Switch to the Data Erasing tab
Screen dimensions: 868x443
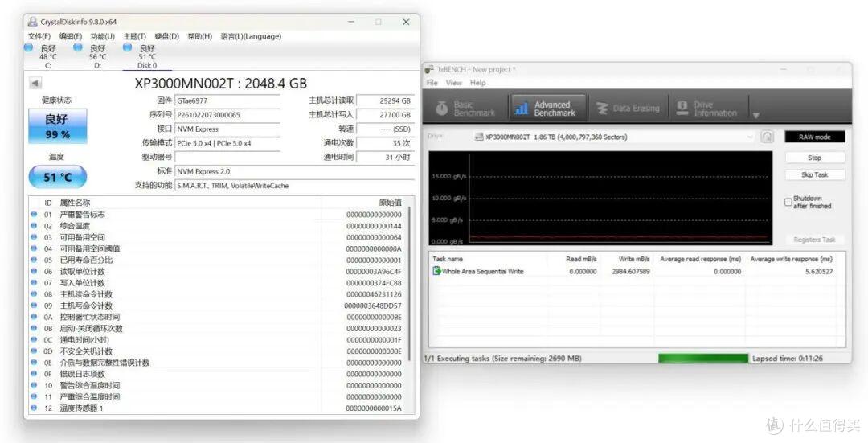point(628,108)
